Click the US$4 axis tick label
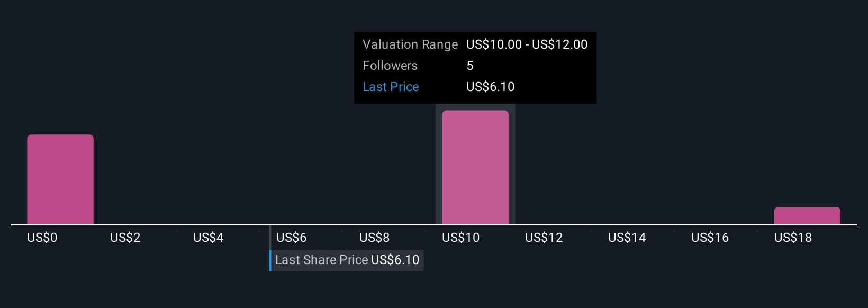This screenshot has width=868, height=308. [x=208, y=238]
